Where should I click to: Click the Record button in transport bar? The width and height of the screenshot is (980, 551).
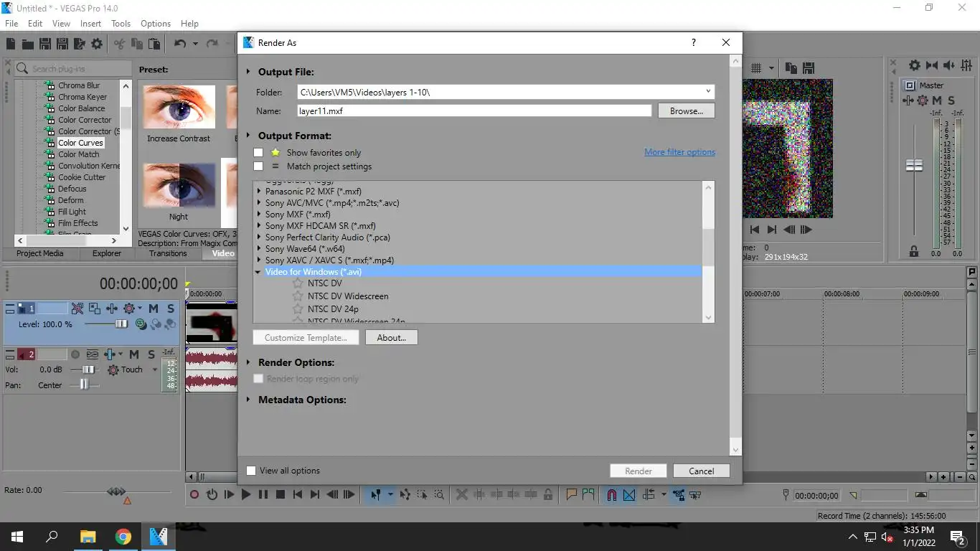[x=194, y=494]
